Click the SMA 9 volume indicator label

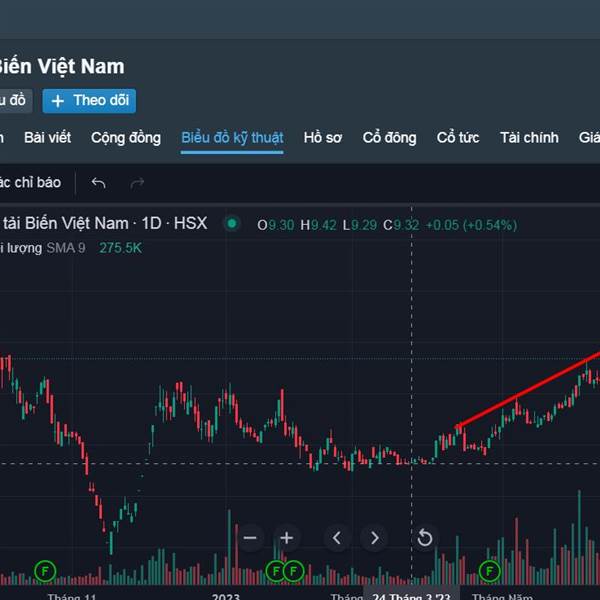coord(66,248)
